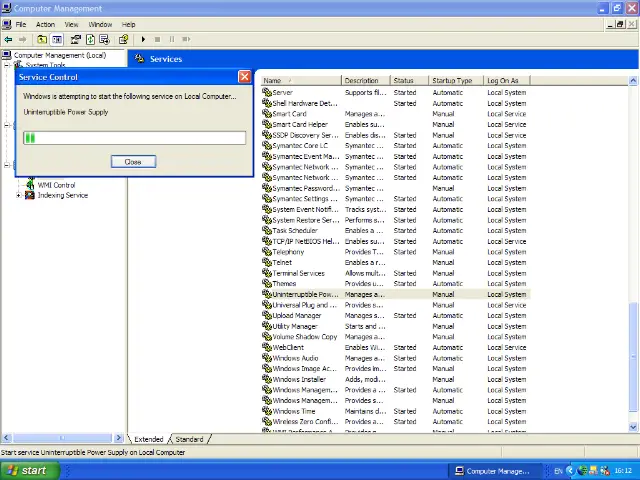Click the Server service gear icon
The height and width of the screenshot is (480, 640).
(267, 92)
